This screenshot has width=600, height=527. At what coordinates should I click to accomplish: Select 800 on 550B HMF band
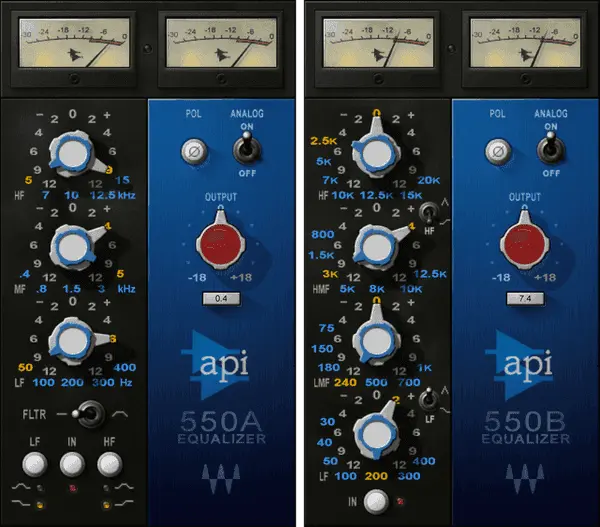323,234
